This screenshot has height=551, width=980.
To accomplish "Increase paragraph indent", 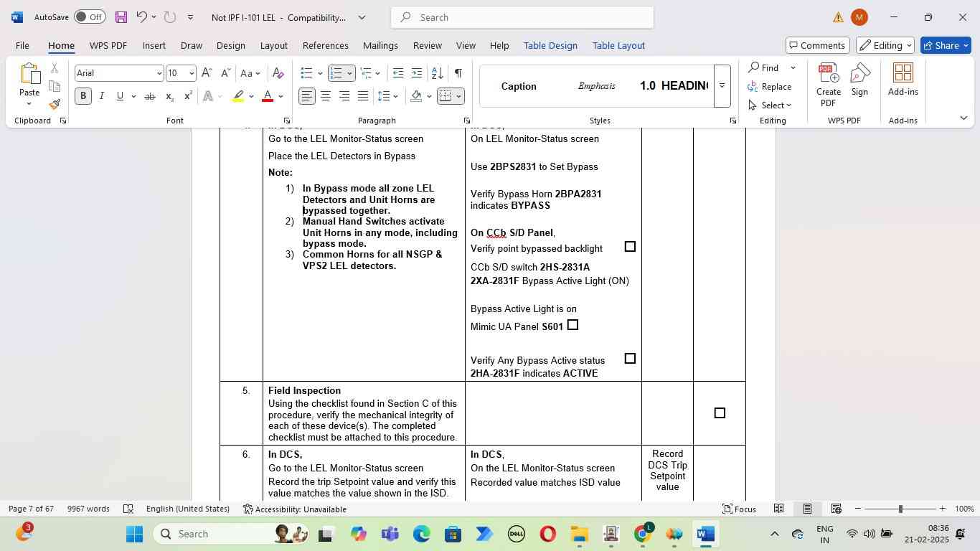I will [417, 73].
